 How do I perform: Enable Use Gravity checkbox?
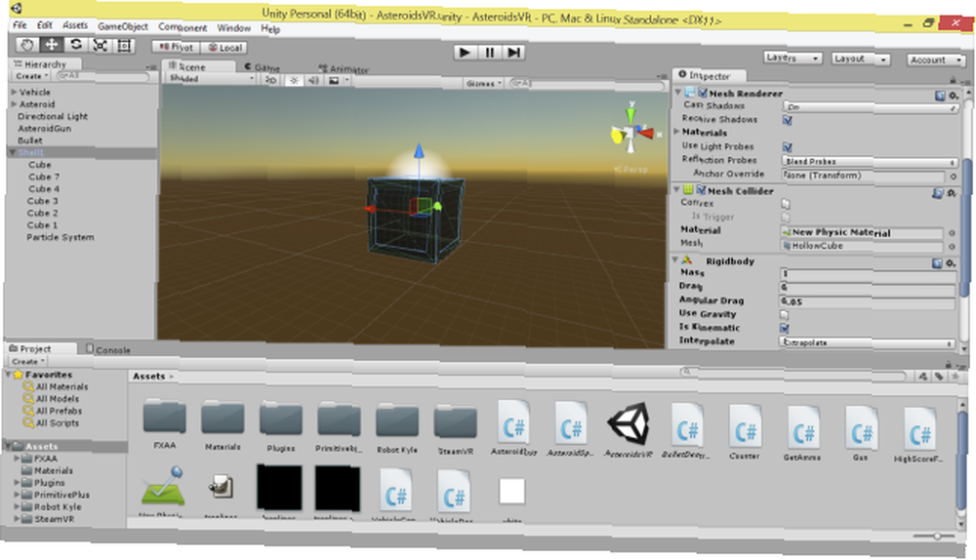785,315
